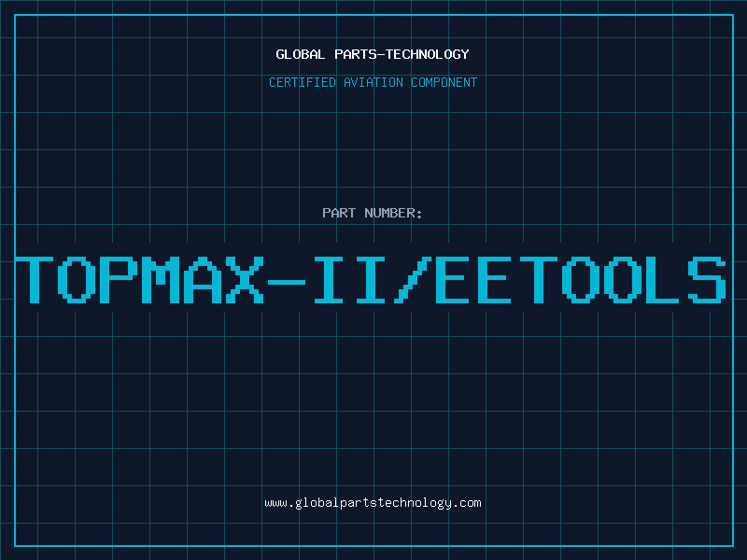Click the word PARTS in the header
Viewport: 747px width, 560px height.
click(x=356, y=54)
